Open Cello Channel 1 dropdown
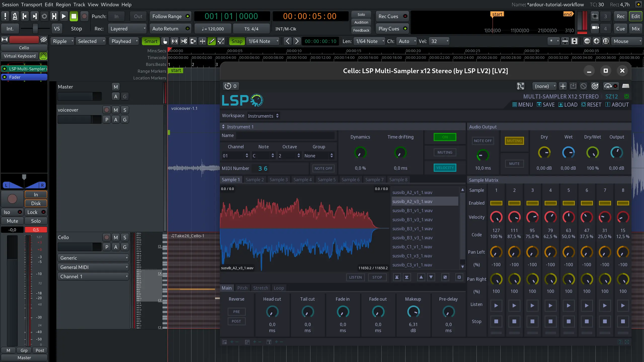 click(93, 277)
